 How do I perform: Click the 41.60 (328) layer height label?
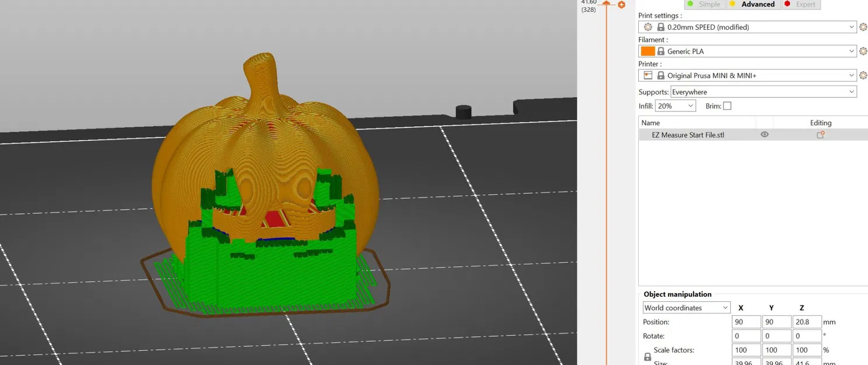point(589,6)
